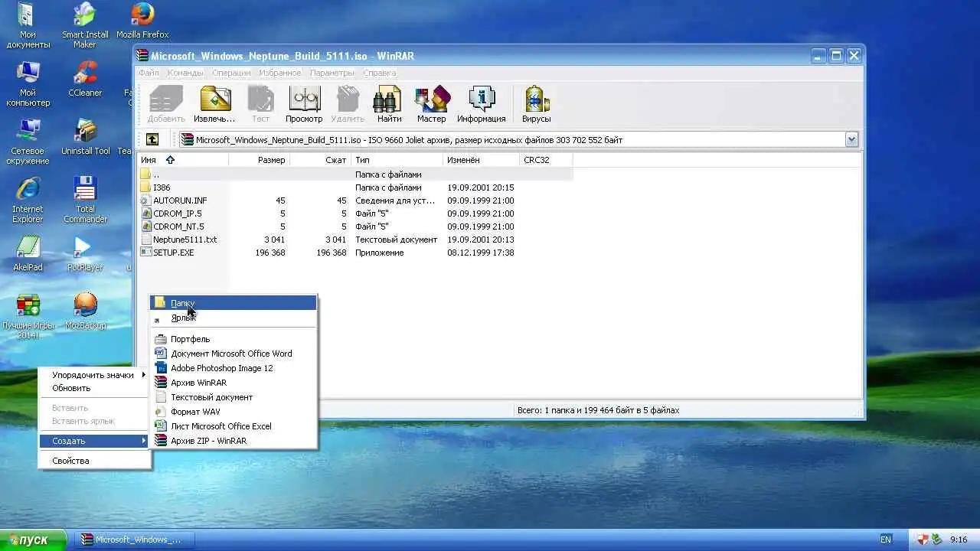This screenshot has width=980, height=551.
Task: Open the Команды menu
Action: pyautogui.click(x=185, y=73)
